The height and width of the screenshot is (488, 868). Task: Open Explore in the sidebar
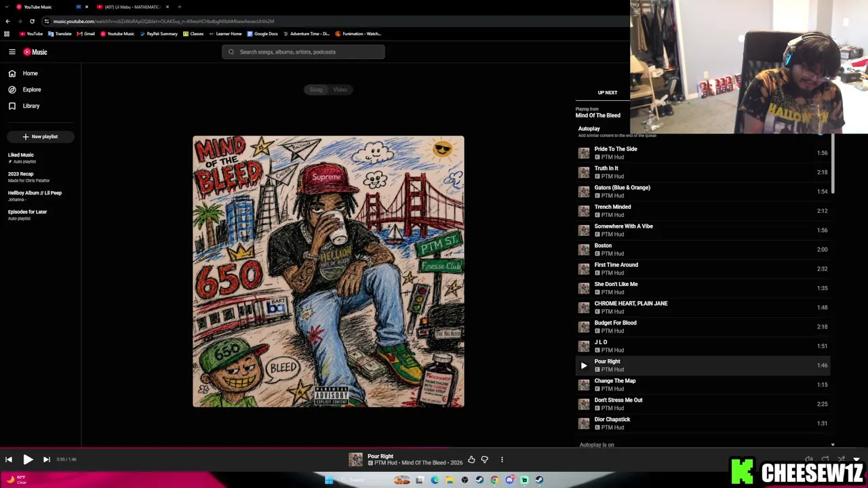click(25, 89)
